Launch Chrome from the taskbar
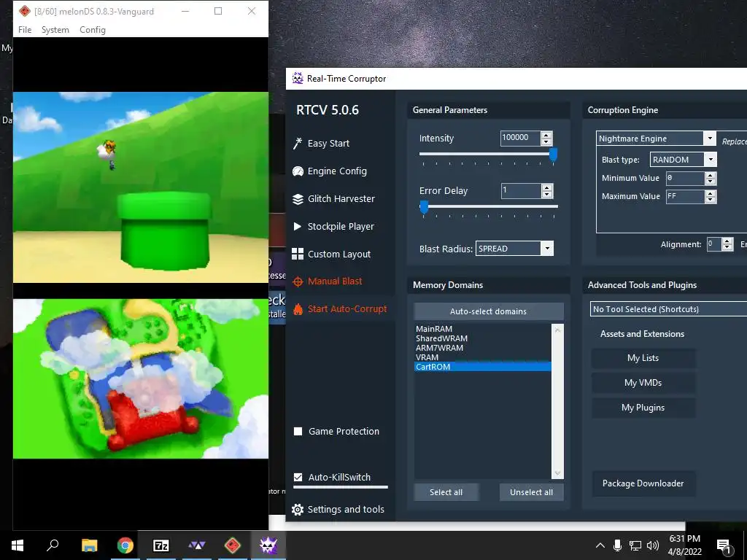 pyautogui.click(x=125, y=545)
